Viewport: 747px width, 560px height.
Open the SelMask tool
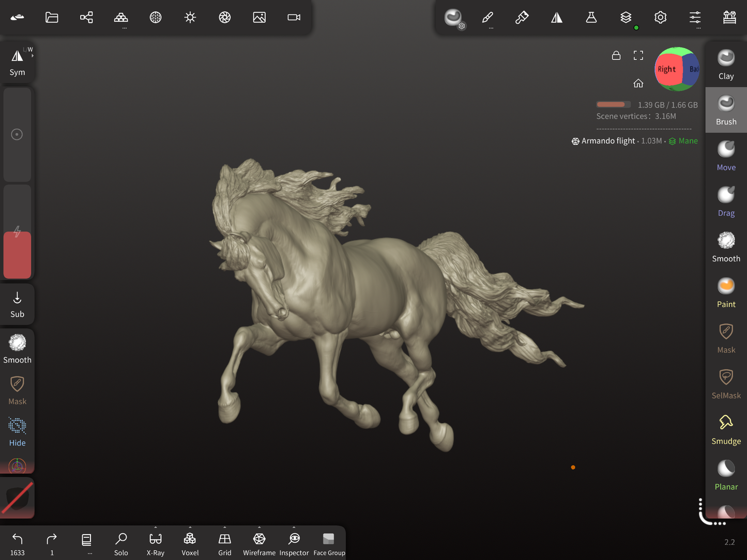pos(726,384)
